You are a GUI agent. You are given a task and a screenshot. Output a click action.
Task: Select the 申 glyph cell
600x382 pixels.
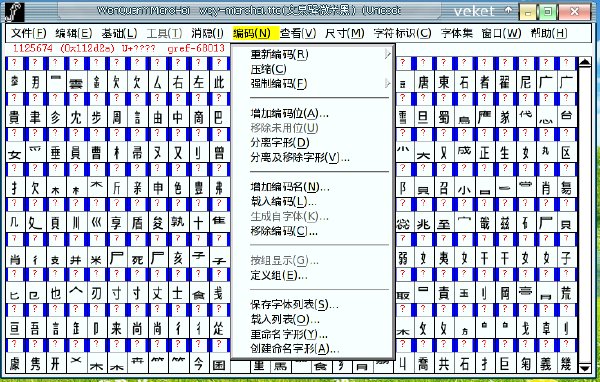[x=157, y=188]
